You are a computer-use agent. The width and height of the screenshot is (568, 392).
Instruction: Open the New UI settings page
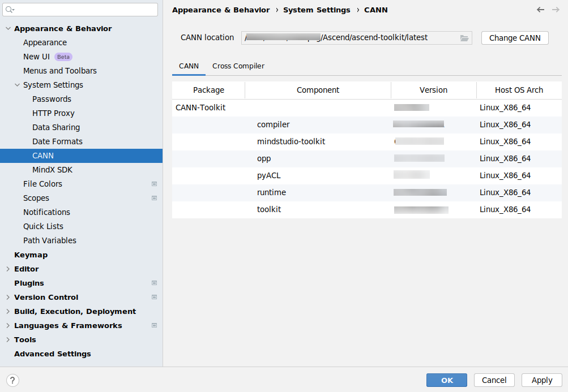[x=36, y=57]
